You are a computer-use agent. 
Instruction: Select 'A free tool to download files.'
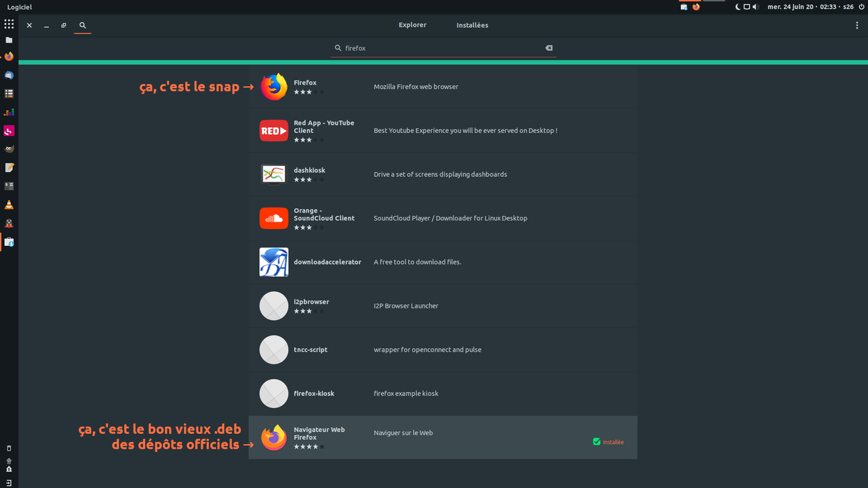(417, 262)
